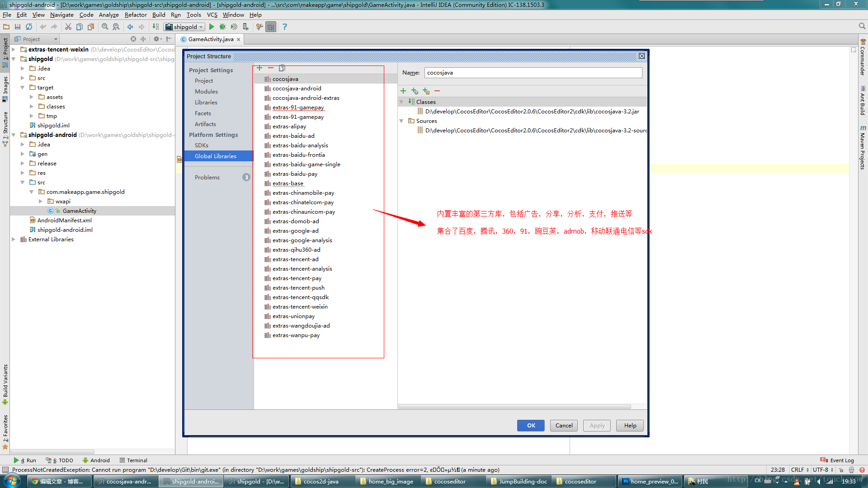Expand the extras-tencent-weixin project node

pyautogui.click(x=14, y=50)
